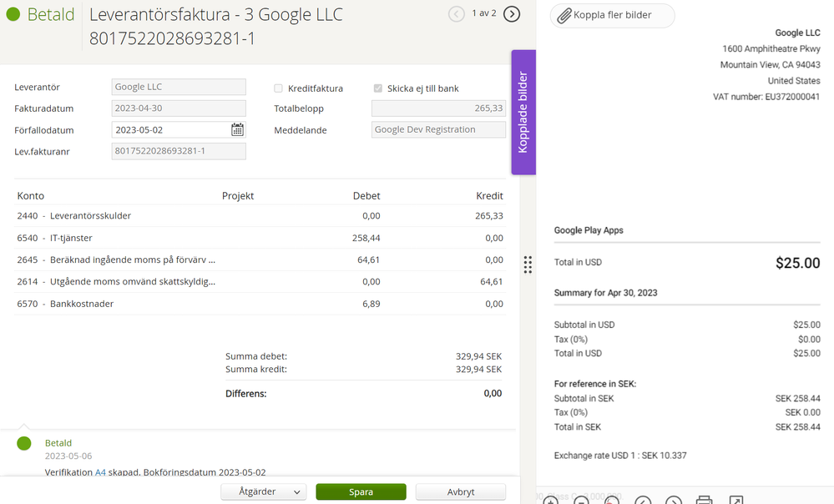The width and height of the screenshot is (834, 504).
Task: Zoom in on the attached invoice image
Action: (x=551, y=501)
